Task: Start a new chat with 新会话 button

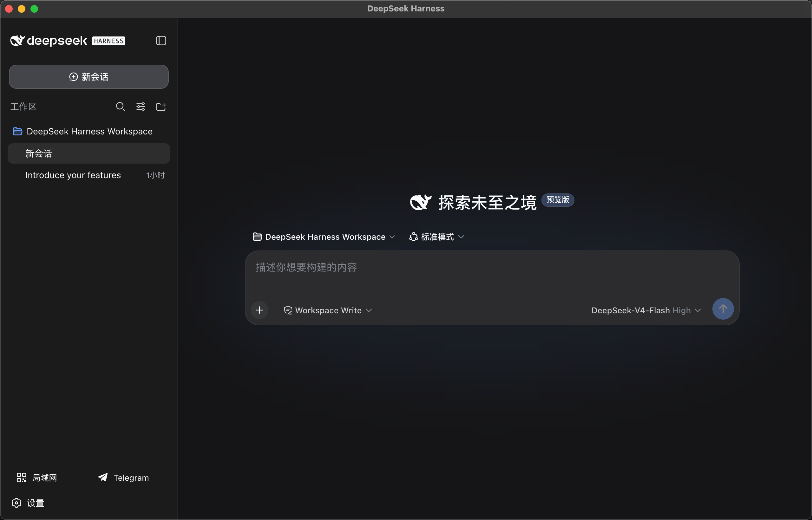Action: [x=88, y=77]
